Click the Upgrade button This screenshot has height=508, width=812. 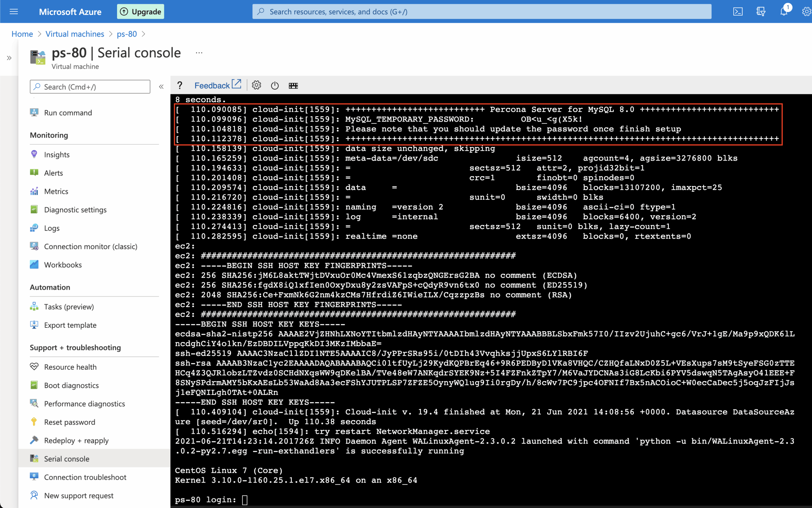[141, 12]
